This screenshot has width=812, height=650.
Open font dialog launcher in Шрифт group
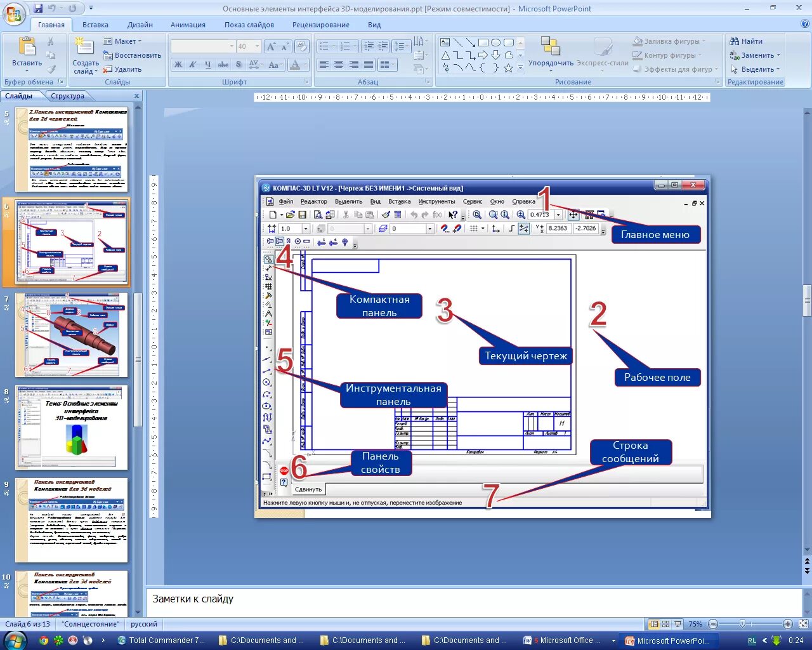pyautogui.click(x=306, y=82)
